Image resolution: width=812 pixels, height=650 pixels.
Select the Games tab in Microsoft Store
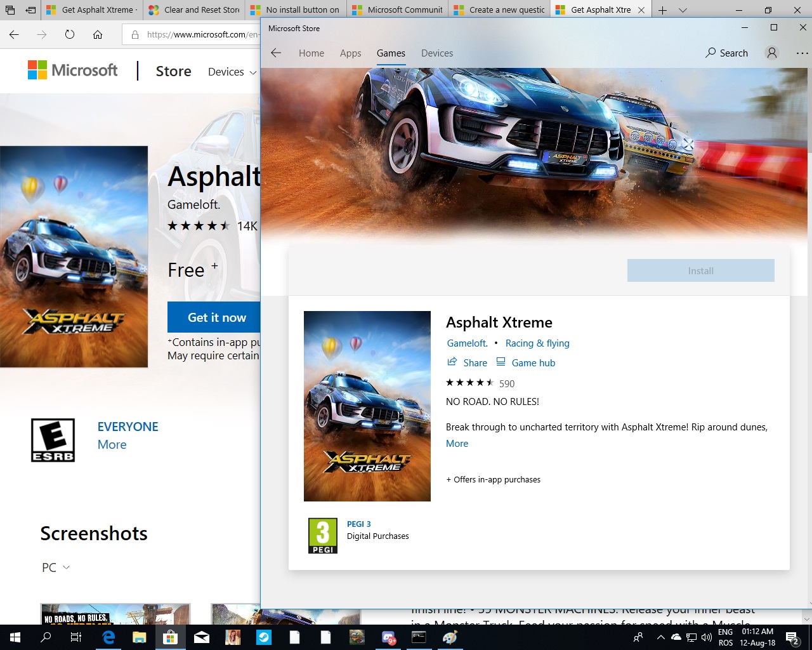[x=391, y=53]
